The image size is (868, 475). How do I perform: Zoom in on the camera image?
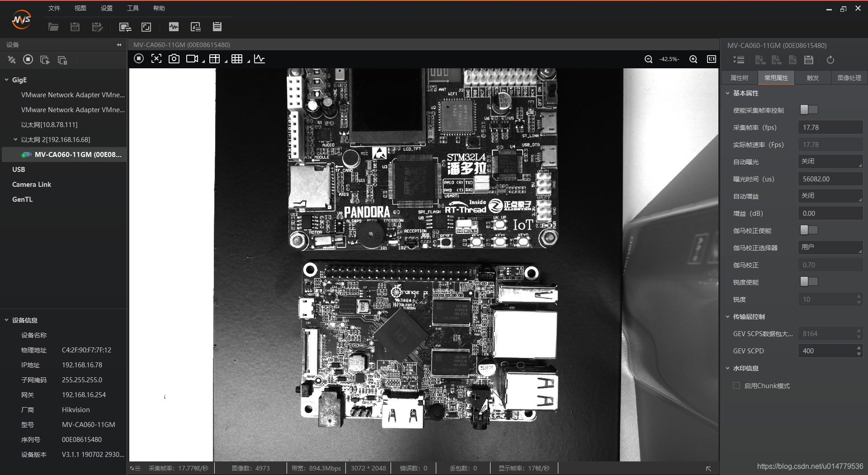pyautogui.click(x=693, y=59)
